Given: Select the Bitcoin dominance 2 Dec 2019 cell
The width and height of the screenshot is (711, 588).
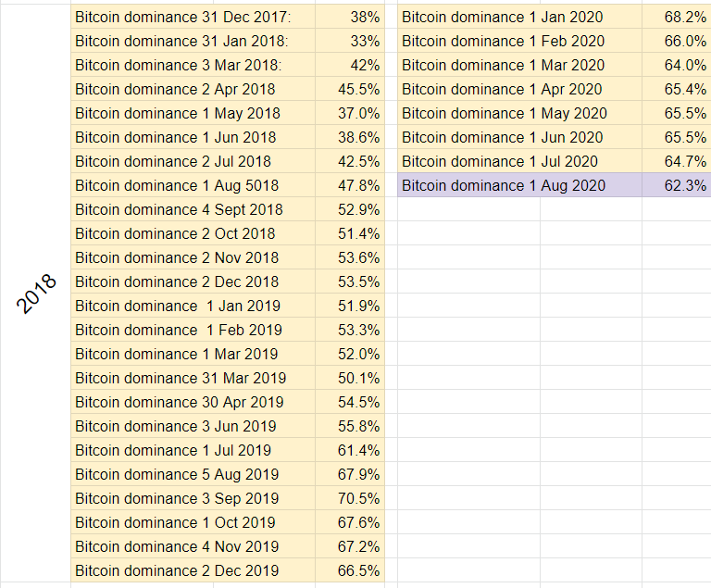Looking at the screenshot, I should (193, 570).
